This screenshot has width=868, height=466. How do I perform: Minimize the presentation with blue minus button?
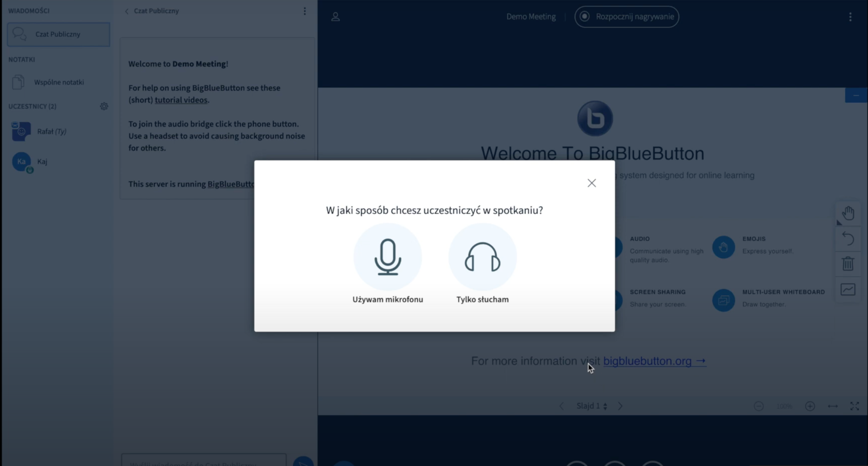point(856,95)
